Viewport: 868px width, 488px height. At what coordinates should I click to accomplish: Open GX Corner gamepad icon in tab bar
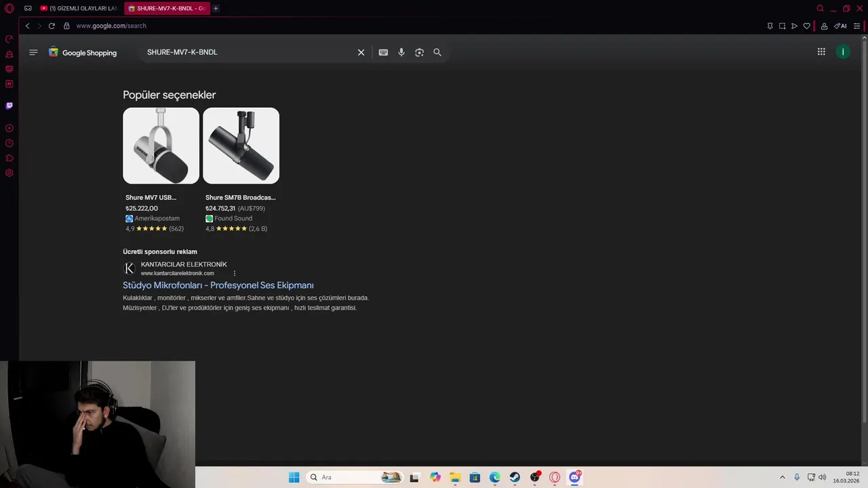(x=28, y=8)
